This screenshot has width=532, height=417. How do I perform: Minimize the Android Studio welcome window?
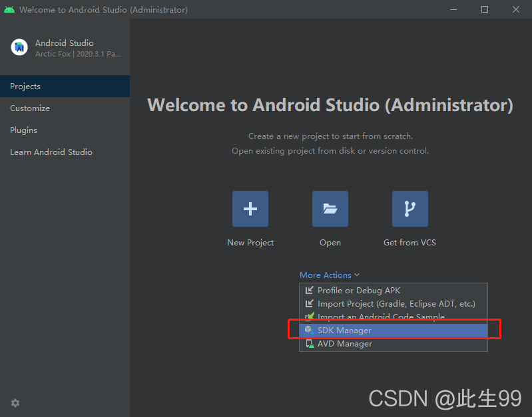(453, 9)
